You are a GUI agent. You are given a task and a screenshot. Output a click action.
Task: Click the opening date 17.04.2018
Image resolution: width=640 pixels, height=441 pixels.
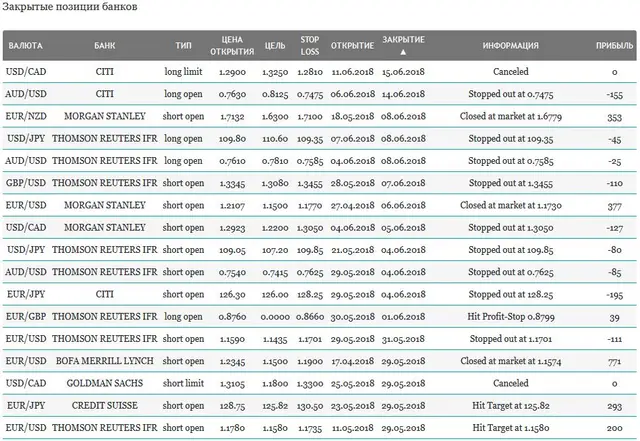click(x=352, y=361)
